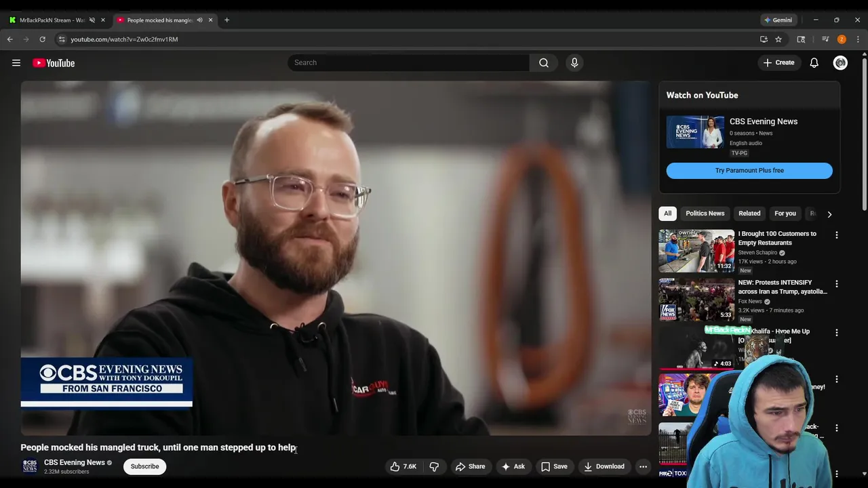The height and width of the screenshot is (488, 868).
Task: Open options for Fox News protests video
Action: click(x=836, y=283)
